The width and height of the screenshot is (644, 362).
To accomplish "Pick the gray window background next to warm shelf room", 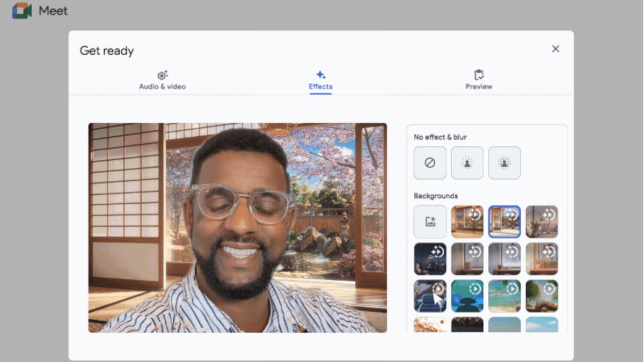I will tap(504, 258).
